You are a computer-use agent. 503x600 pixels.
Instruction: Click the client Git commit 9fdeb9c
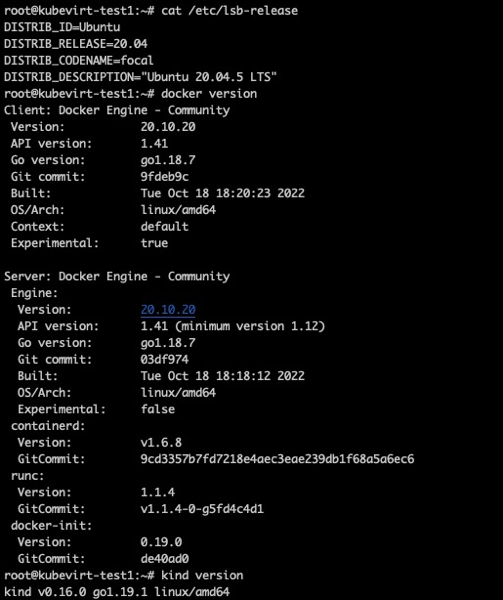pyautogui.click(x=164, y=177)
